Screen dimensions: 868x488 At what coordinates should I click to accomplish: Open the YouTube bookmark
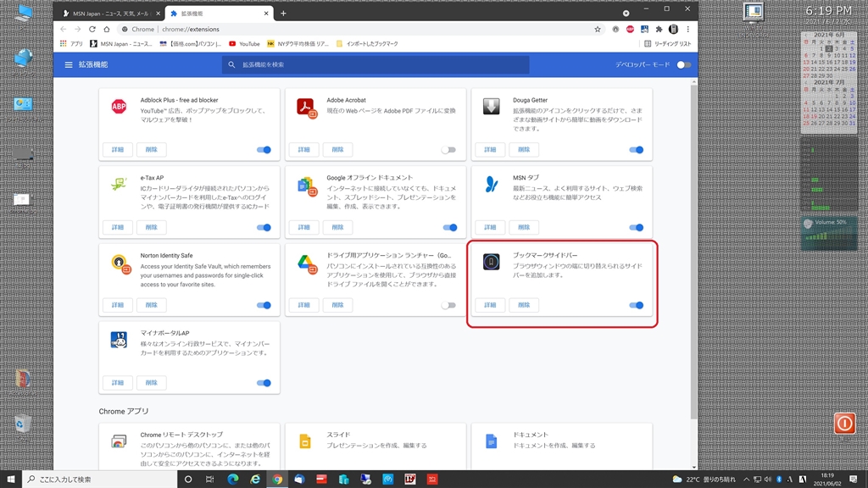pos(244,44)
